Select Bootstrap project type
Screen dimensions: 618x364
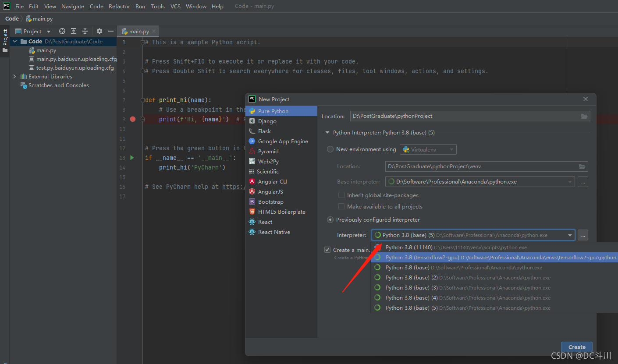[x=281, y=202]
